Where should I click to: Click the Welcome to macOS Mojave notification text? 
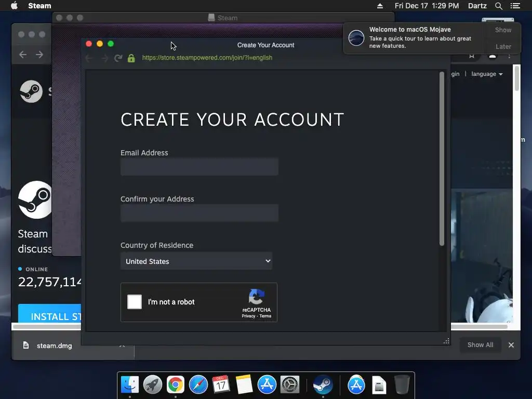point(410,30)
